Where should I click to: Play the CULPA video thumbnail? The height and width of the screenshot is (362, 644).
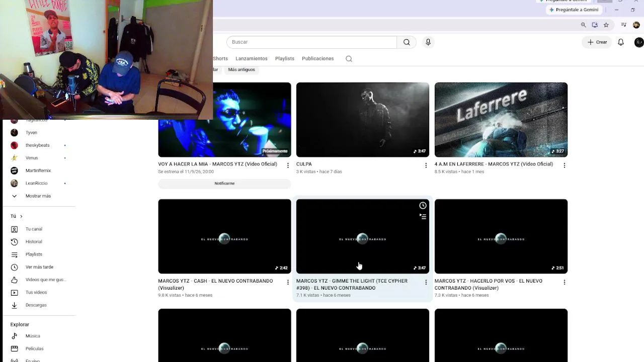coord(363,120)
